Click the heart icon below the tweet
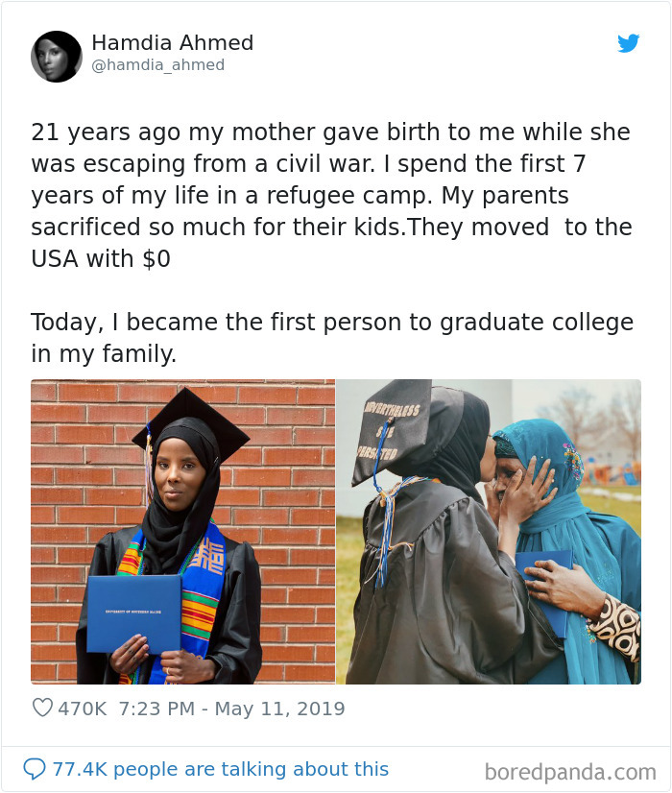 click(43, 707)
